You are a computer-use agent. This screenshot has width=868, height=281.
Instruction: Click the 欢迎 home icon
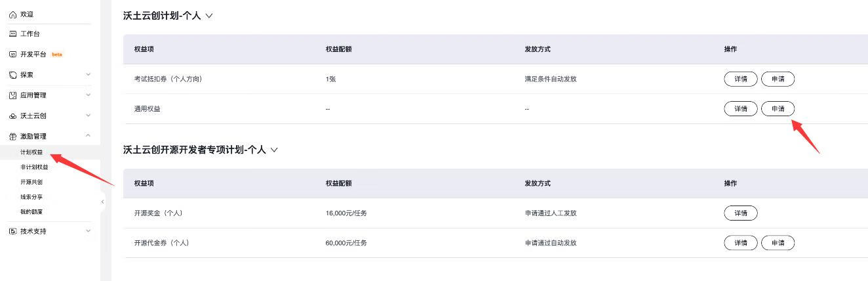tap(13, 14)
